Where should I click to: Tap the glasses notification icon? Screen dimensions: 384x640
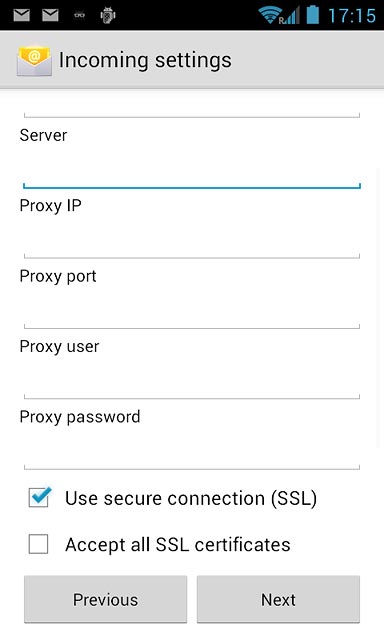[80, 16]
